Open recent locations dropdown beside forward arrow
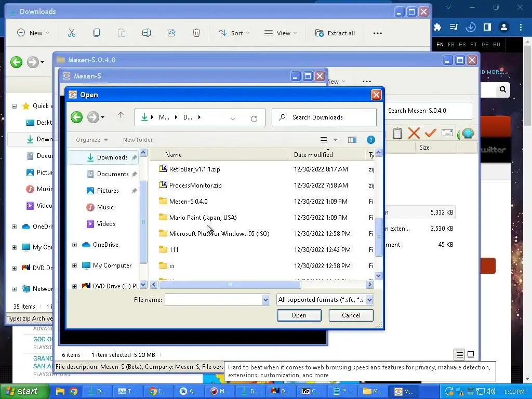 point(102,117)
